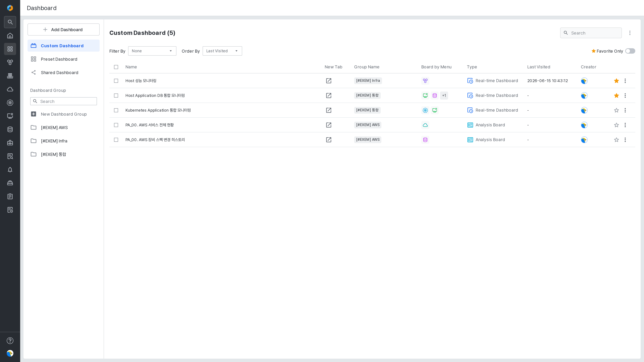Open the [#EXEM] AWS dashboard group
Image resolution: width=644 pixels, height=362 pixels.
pyautogui.click(x=64, y=127)
